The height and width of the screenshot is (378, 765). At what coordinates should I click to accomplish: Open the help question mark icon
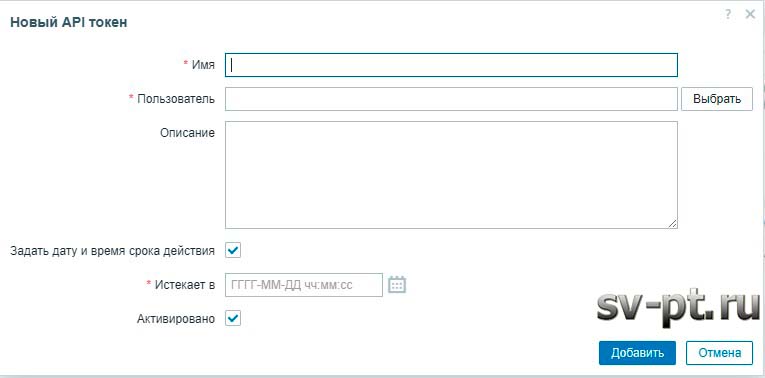pos(728,15)
